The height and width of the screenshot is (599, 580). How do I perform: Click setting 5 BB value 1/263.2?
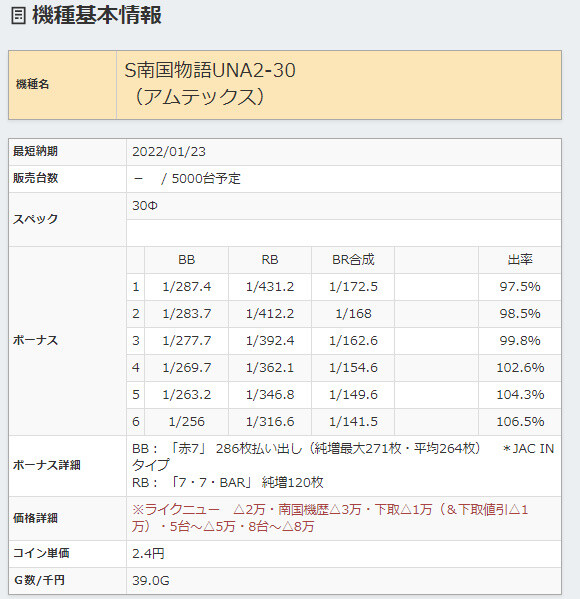click(186, 394)
